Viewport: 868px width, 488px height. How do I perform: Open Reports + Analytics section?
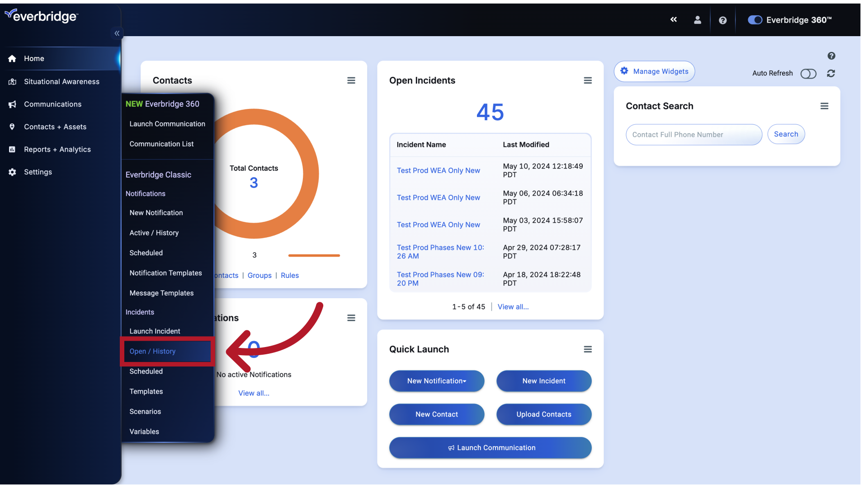pos(57,149)
